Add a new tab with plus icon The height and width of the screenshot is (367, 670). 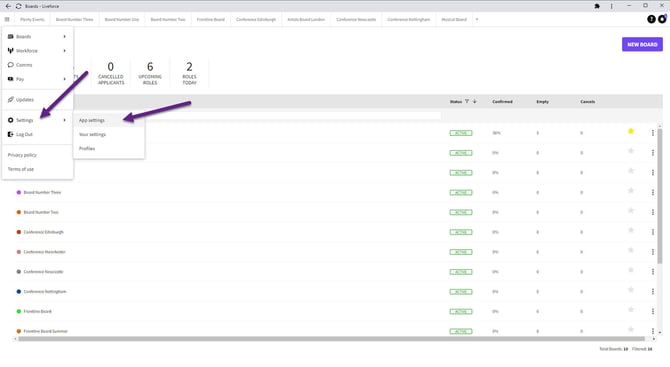(x=477, y=19)
